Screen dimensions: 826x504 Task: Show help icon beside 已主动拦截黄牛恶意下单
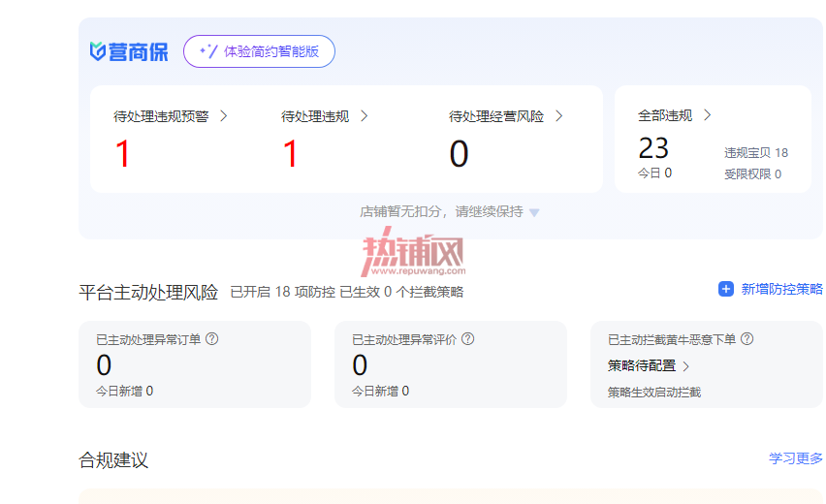click(x=747, y=339)
